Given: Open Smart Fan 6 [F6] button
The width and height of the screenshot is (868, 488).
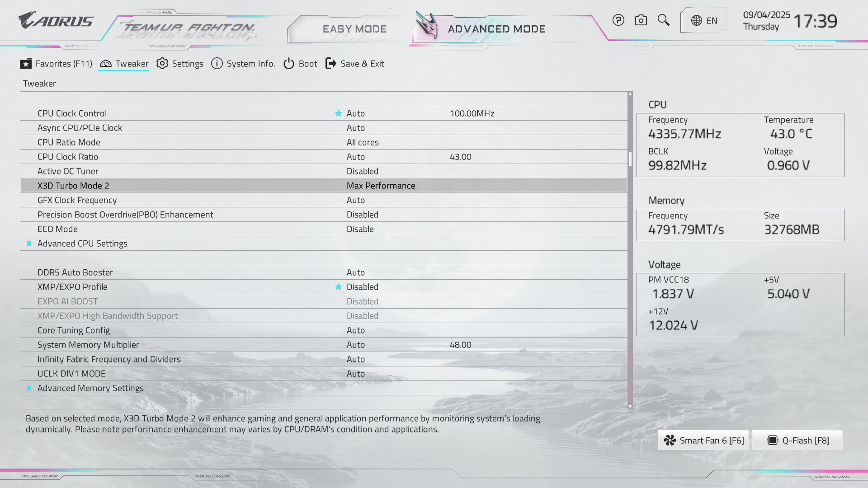Looking at the screenshot, I should click(x=703, y=441).
